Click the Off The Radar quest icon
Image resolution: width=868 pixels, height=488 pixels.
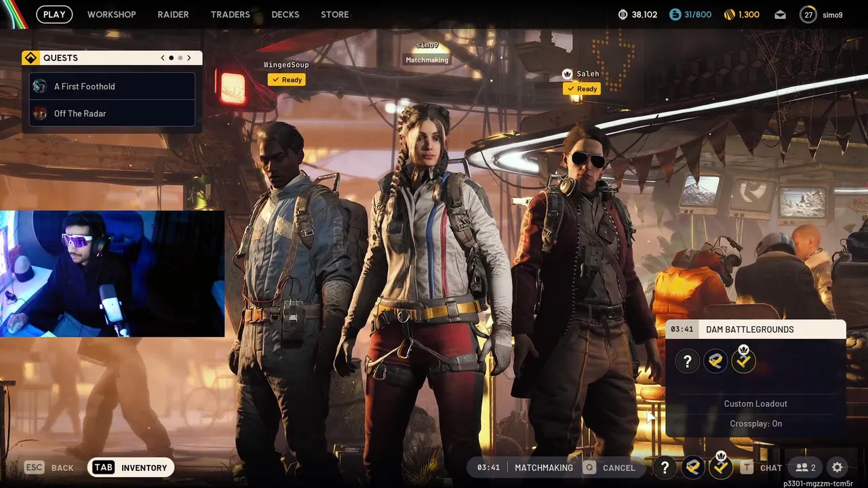tap(40, 113)
